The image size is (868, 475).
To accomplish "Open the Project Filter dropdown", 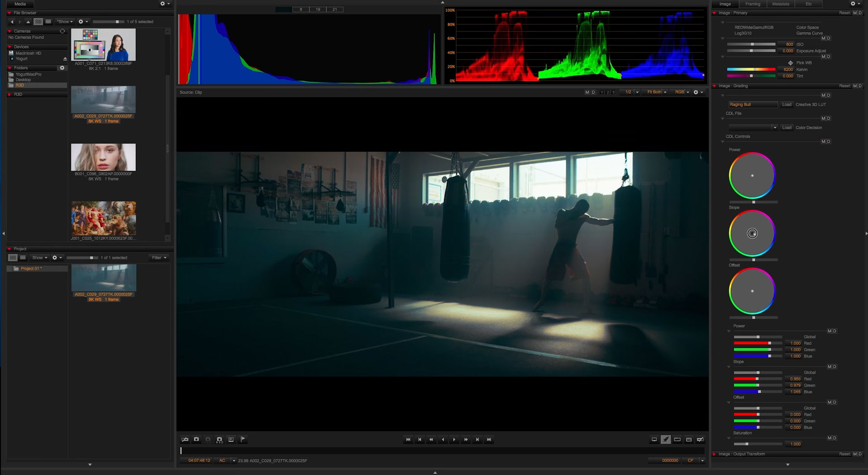I will coord(159,258).
